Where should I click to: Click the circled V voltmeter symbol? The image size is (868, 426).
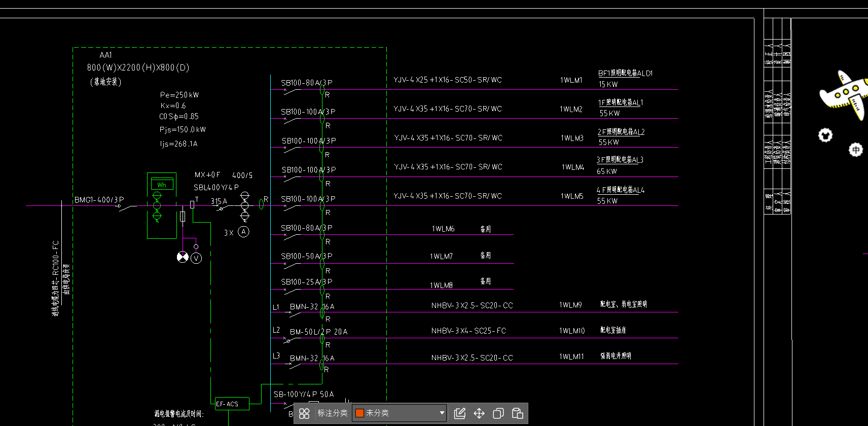(x=196, y=258)
